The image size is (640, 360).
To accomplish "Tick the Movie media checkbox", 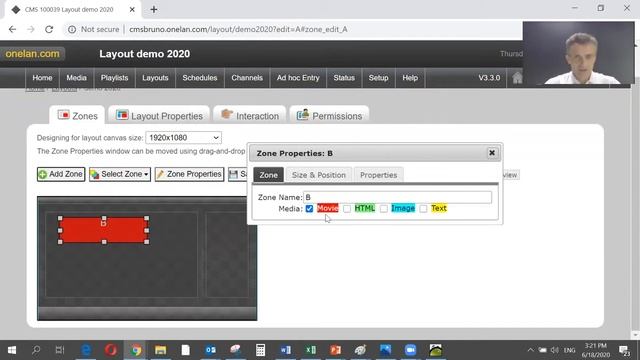I will pos(309,209).
